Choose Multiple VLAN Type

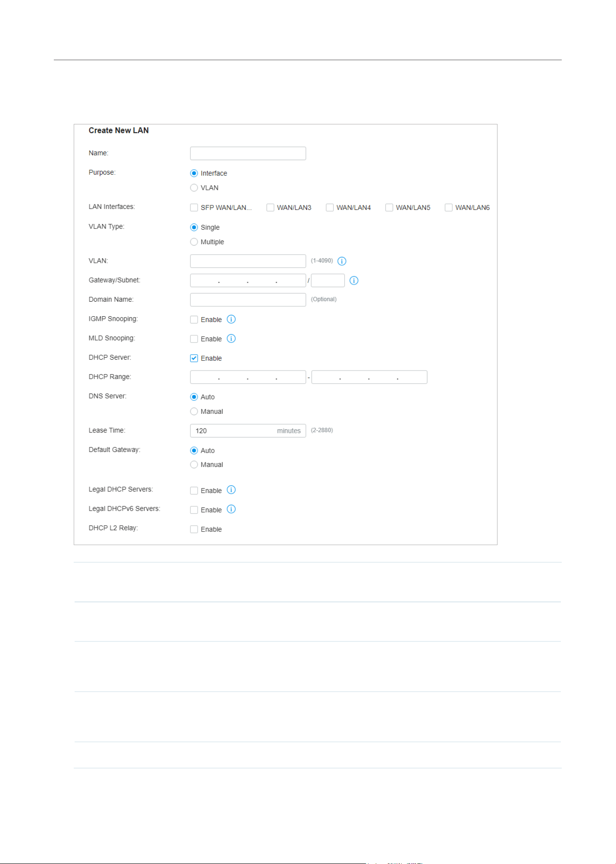194,242
